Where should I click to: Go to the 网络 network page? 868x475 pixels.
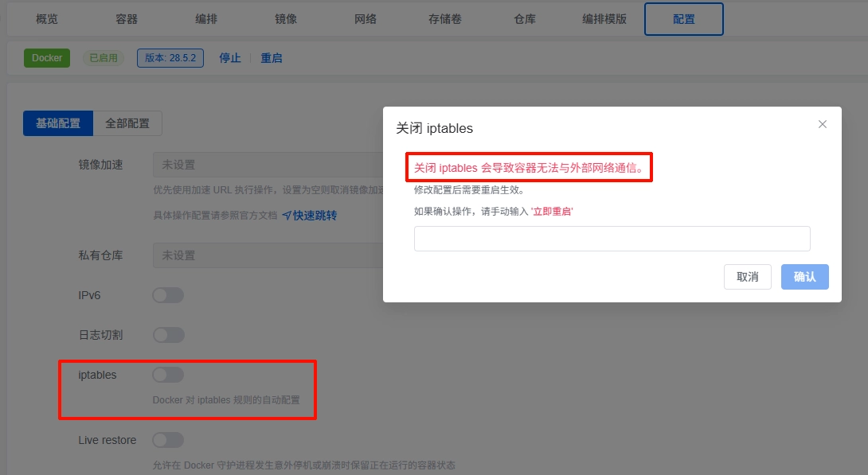[365, 19]
